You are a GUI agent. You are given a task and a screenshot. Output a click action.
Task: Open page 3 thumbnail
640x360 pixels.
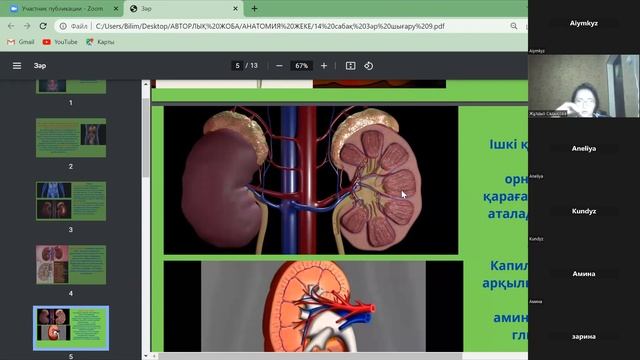[x=71, y=201]
